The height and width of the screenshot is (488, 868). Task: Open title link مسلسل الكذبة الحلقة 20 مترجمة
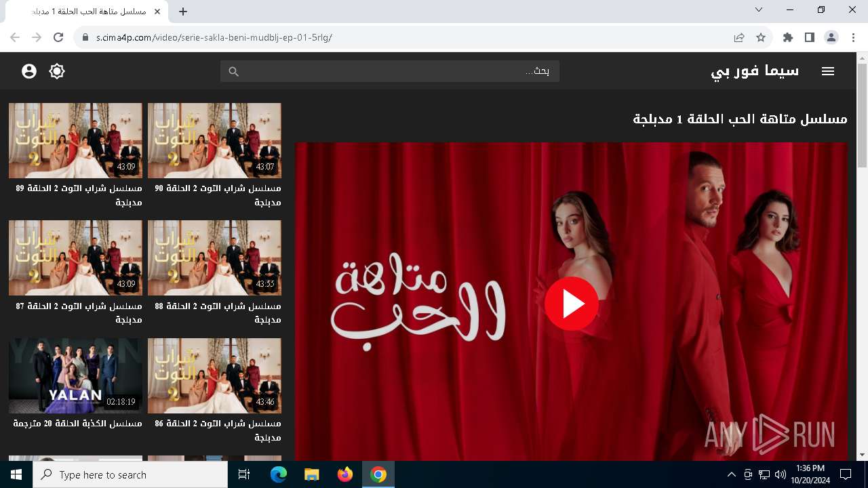(x=77, y=423)
